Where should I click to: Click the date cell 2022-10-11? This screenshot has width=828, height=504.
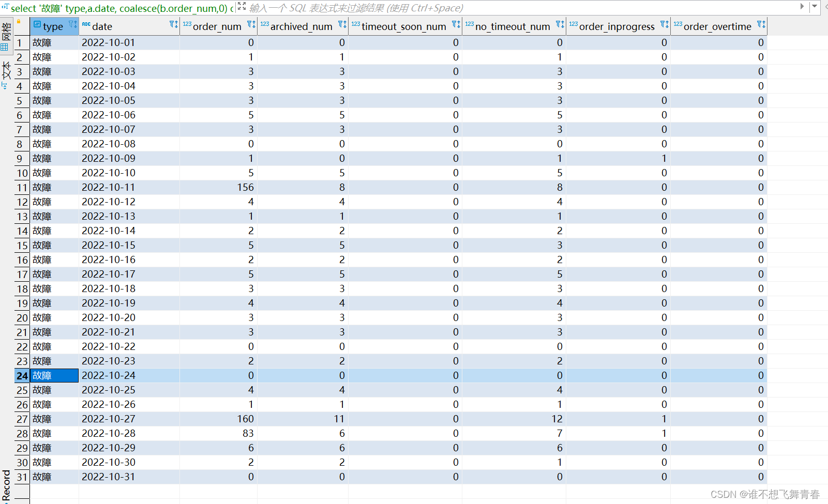pyautogui.click(x=129, y=187)
